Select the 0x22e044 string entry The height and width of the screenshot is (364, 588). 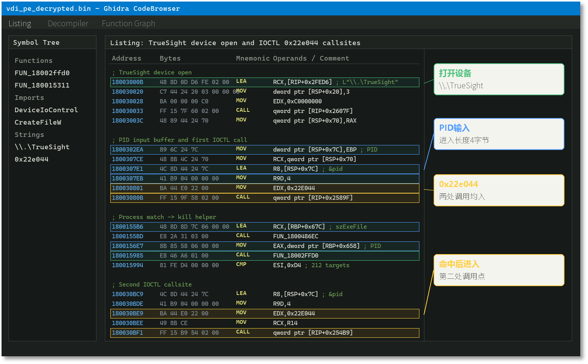coord(32,159)
